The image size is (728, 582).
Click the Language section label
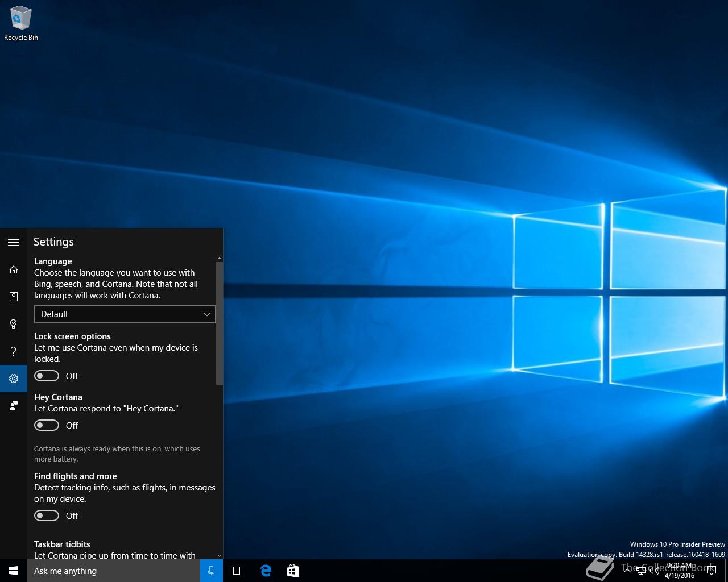(x=53, y=261)
